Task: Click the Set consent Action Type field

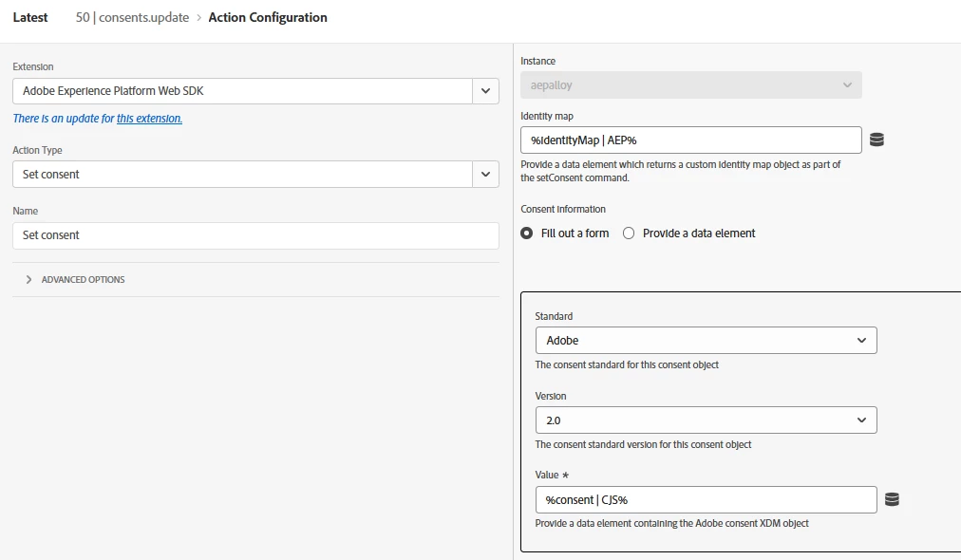Action: tap(242, 175)
